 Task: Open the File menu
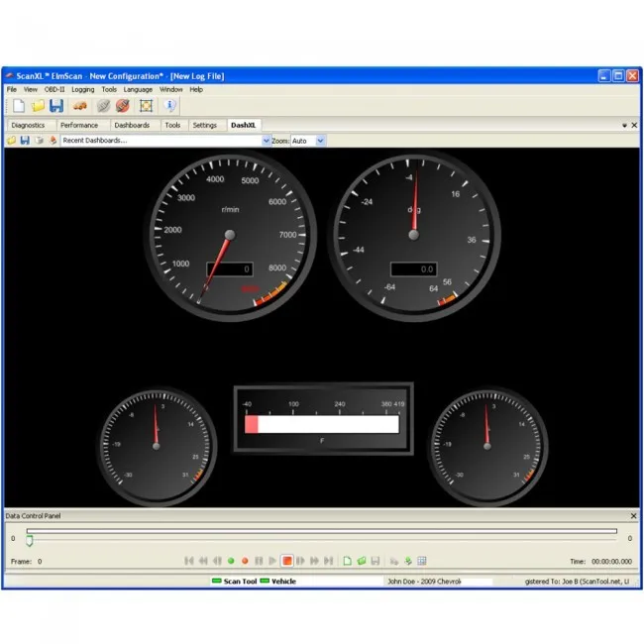(12, 89)
